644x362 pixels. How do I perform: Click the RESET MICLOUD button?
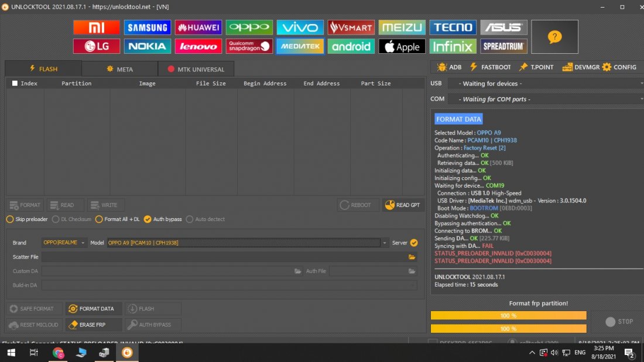[35, 325]
